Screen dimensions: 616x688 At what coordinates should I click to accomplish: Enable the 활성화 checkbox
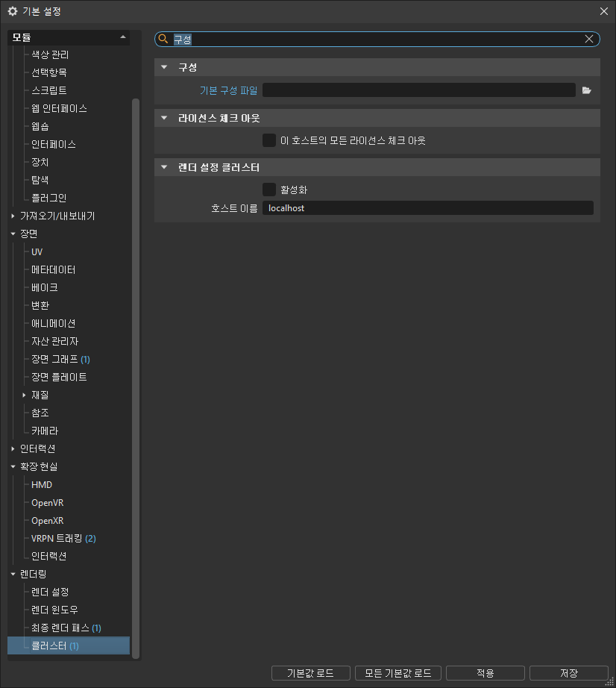[x=268, y=189]
